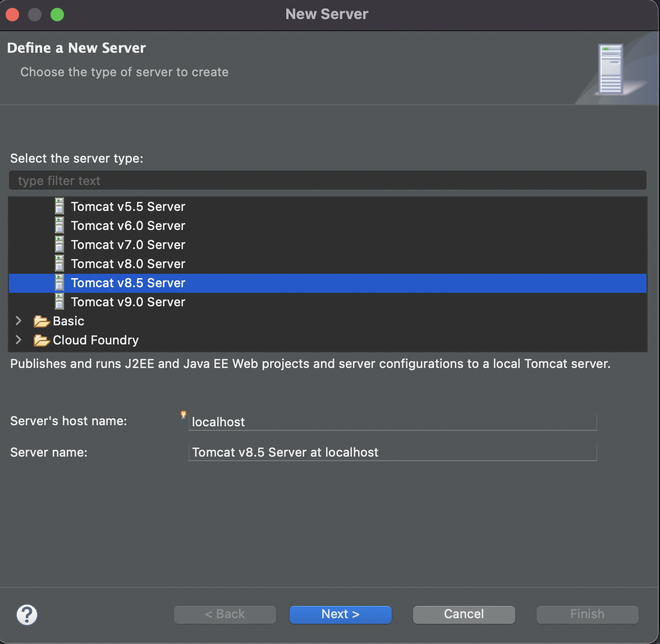This screenshot has width=660, height=644.
Task: Zoom the window with the green button
Action: point(57,15)
